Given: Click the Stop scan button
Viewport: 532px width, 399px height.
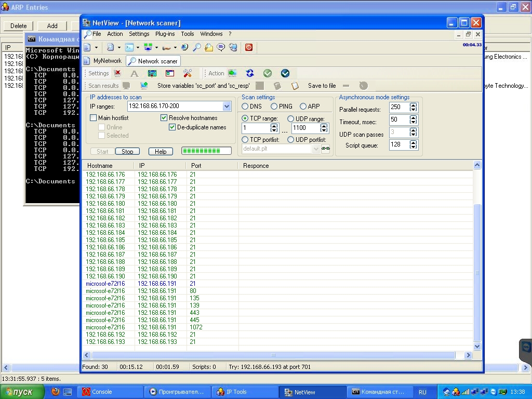Looking at the screenshot, I should [x=127, y=151].
